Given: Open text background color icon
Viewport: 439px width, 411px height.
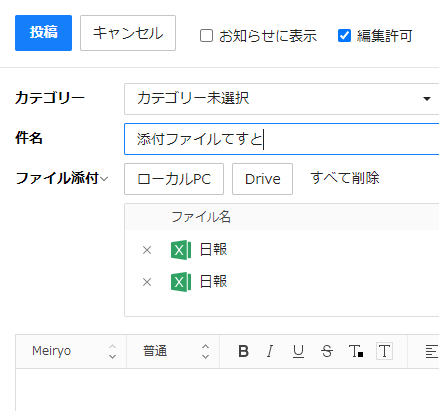Looking at the screenshot, I should [x=384, y=351].
